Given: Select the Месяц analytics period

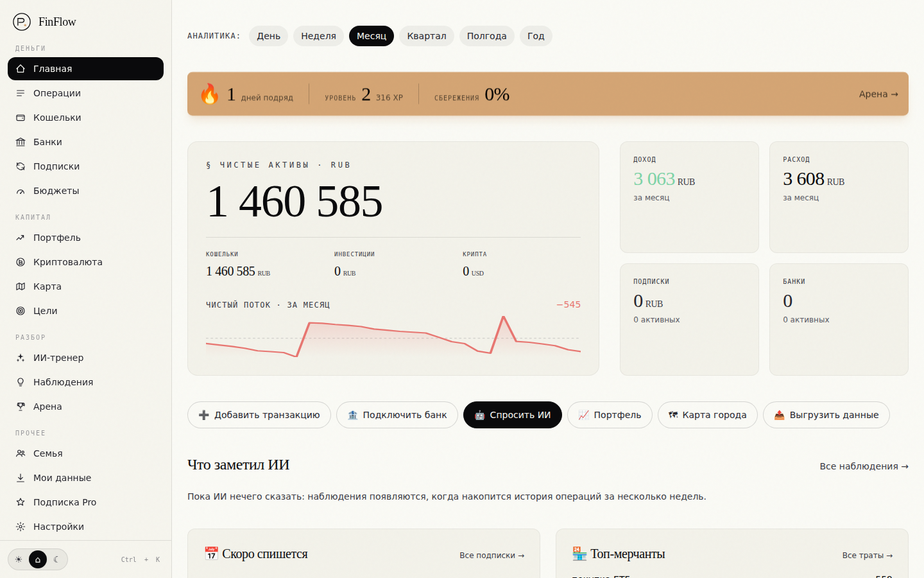Looking at the screenshot, I should tap(372, 36).
